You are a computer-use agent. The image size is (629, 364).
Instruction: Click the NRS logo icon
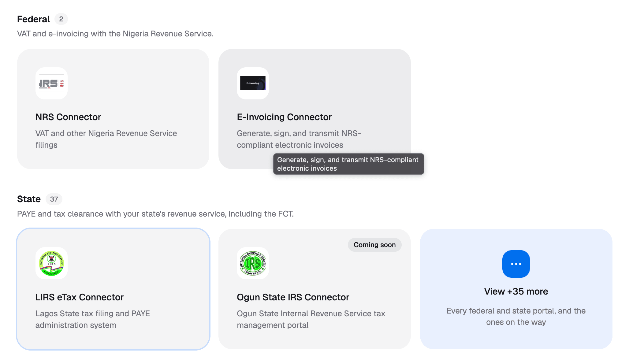pyautogui.click(x=51, y=83)
